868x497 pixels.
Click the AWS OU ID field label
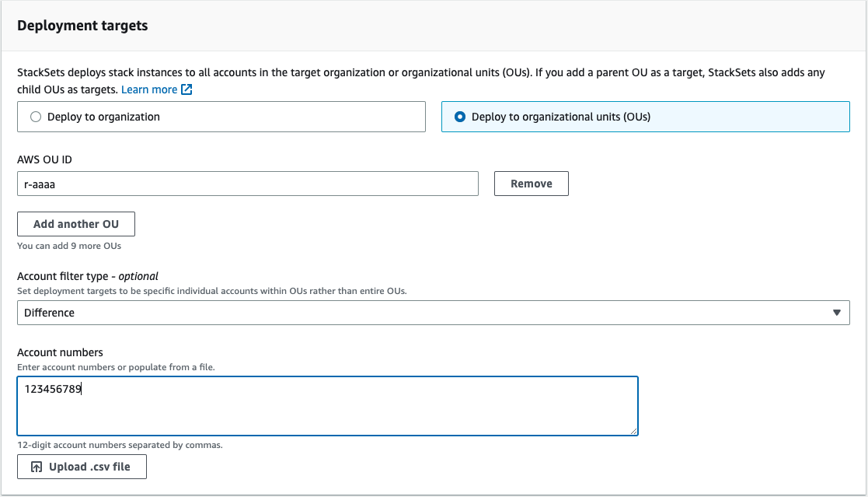pos(45,159)
